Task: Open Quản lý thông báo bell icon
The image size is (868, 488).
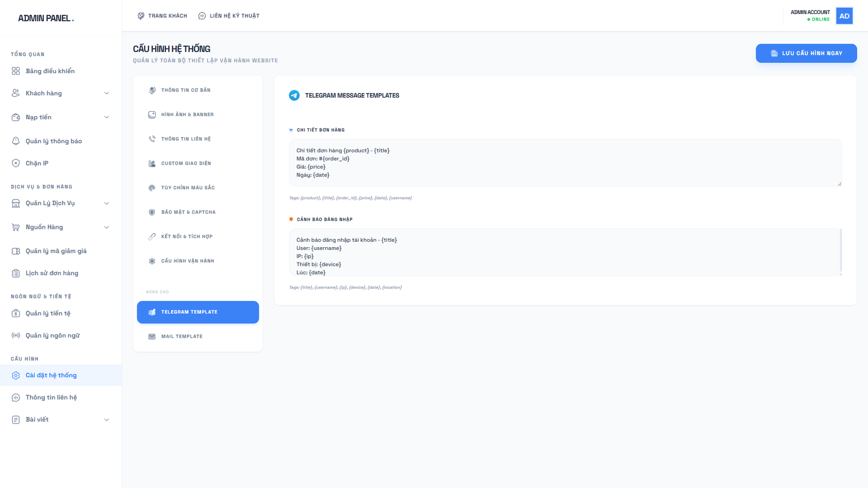Action: pos(16,141)
